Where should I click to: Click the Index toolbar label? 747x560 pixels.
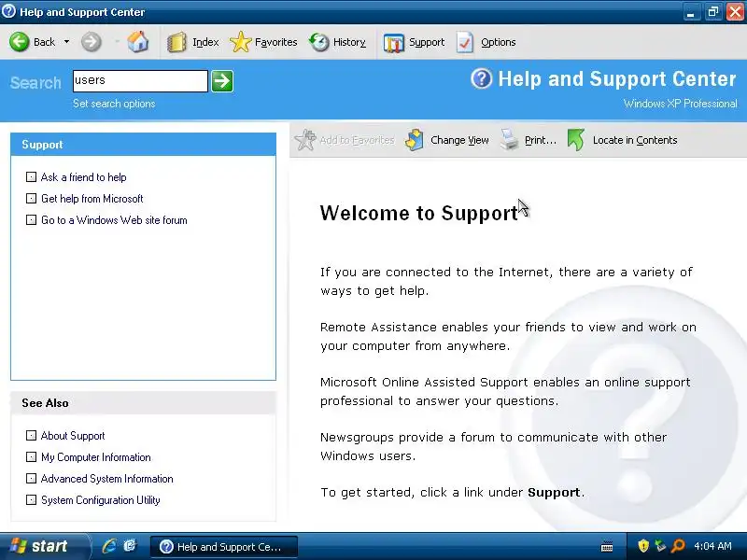[205, 42]
